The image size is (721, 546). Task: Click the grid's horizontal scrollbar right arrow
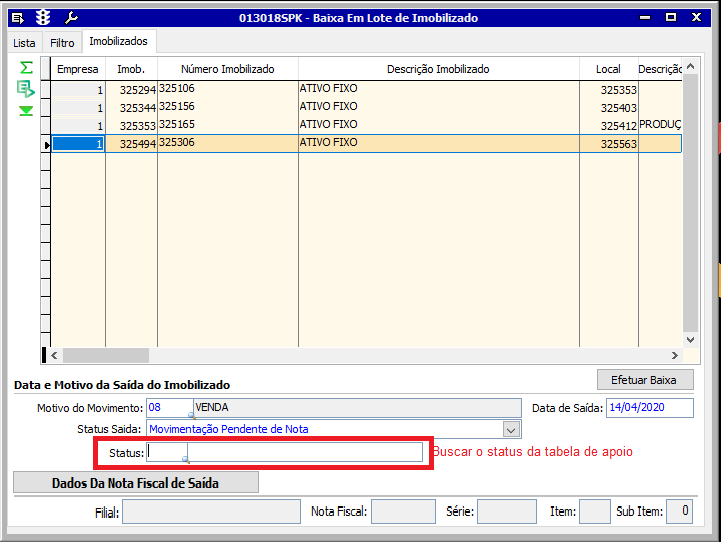(x=676, y=355)
